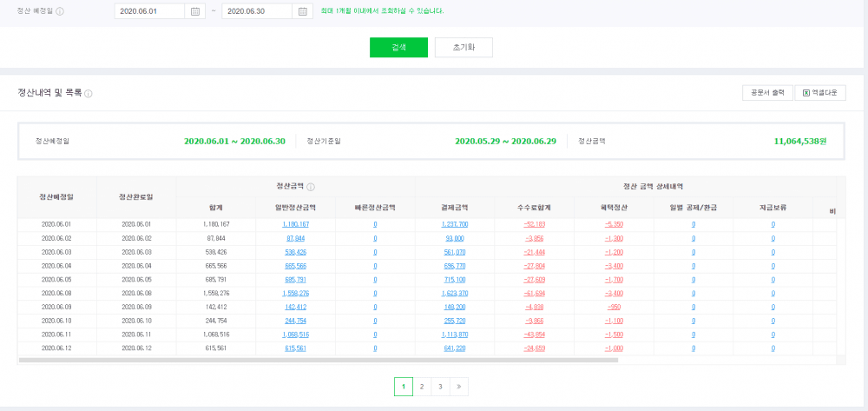
Task: Open 수수료합계 link -27,804
Action: pyautogui.click(x=534, y=267)
